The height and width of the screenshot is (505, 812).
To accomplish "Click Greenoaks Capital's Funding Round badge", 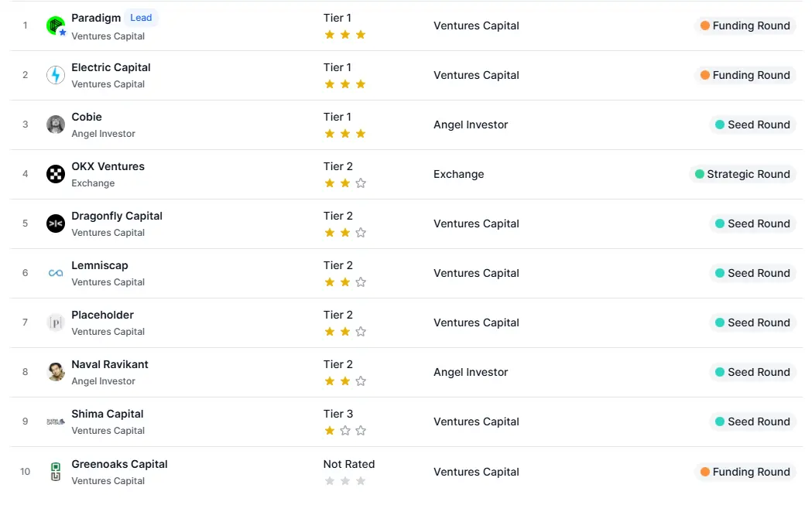I will point(745,472).
